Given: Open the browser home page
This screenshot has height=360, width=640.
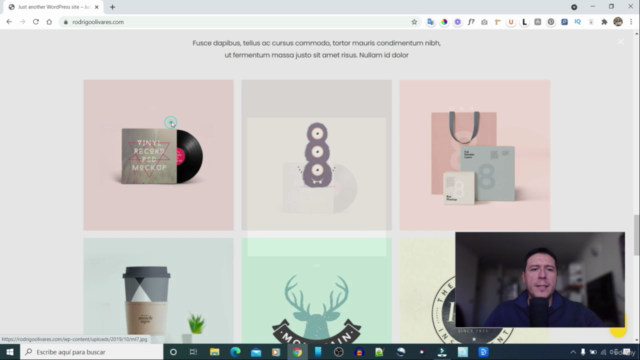Looking at the screenshot, I should [x=49, y=22].
